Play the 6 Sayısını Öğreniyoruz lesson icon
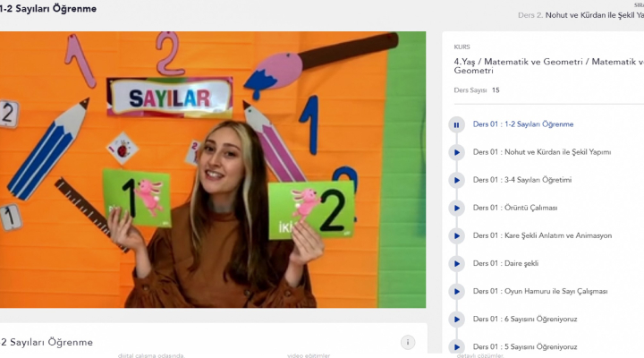The width and height of the screenshot is (644, 358). (x=456, y=320)
